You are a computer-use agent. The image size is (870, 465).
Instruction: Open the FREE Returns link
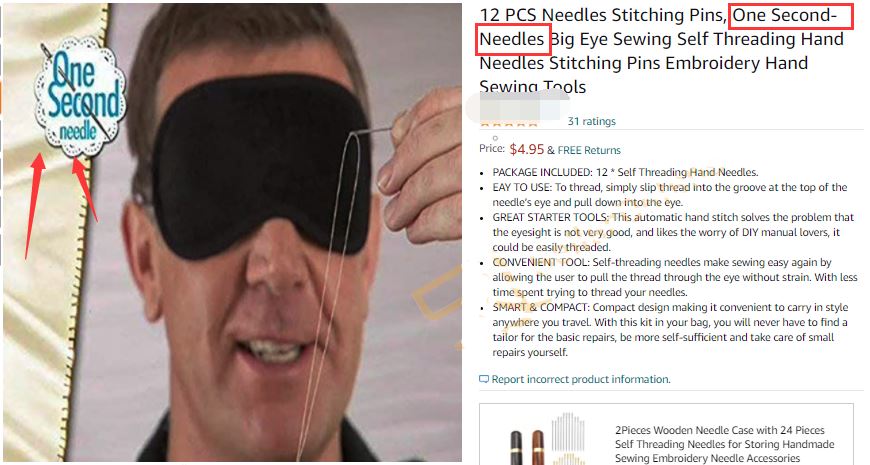pyautogui.click(x=589, y=150)
